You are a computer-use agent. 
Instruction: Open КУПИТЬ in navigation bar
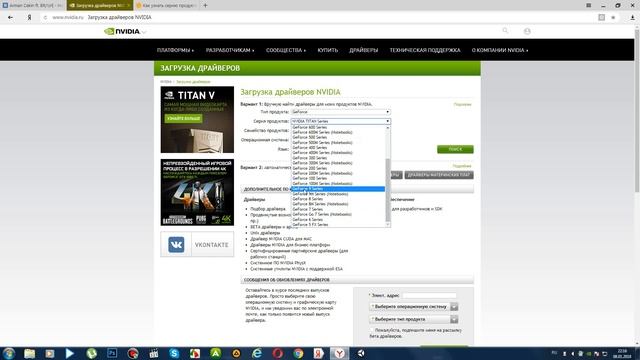(x=327, y=50)
